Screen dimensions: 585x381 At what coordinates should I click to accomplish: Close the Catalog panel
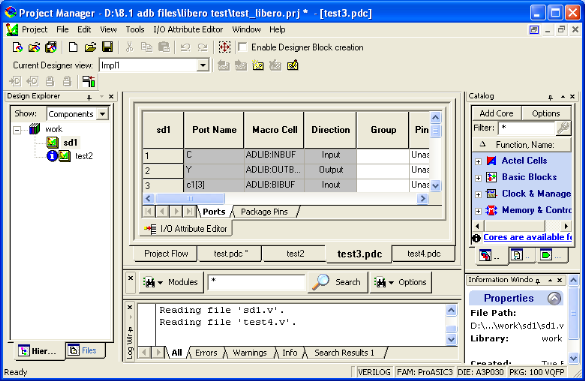(573, 97)
